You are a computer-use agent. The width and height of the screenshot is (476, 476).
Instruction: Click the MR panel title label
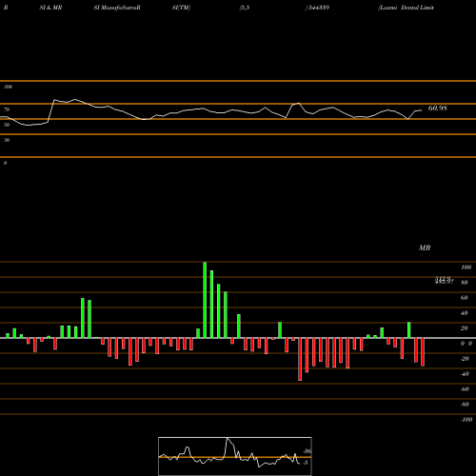(425, 248)
